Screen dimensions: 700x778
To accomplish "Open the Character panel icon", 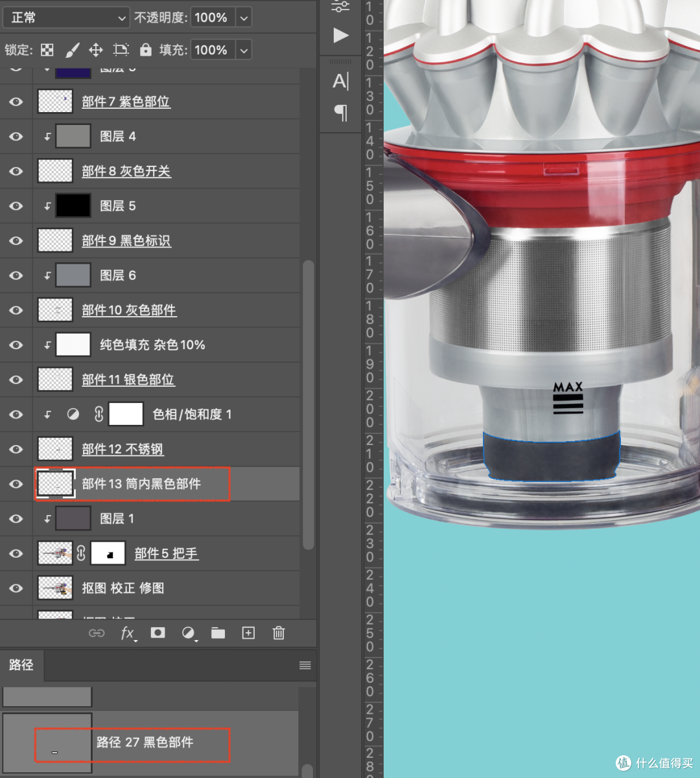I will point(340,81).
